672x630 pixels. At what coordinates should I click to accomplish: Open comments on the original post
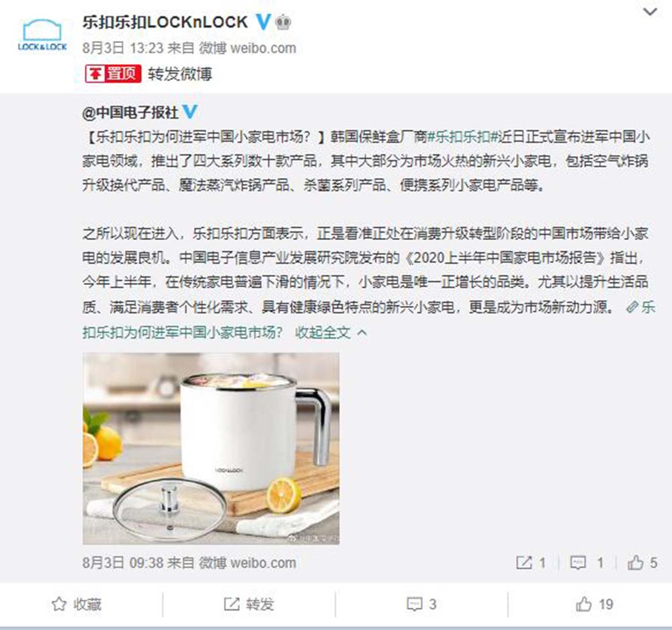(587, 563)
